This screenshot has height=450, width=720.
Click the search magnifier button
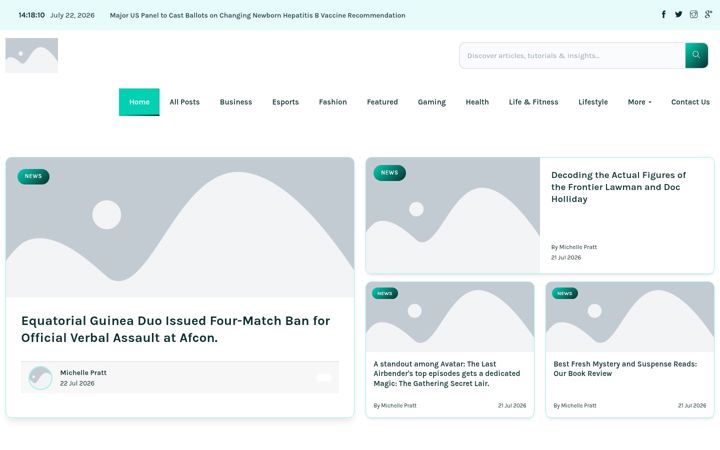point(696,55)
